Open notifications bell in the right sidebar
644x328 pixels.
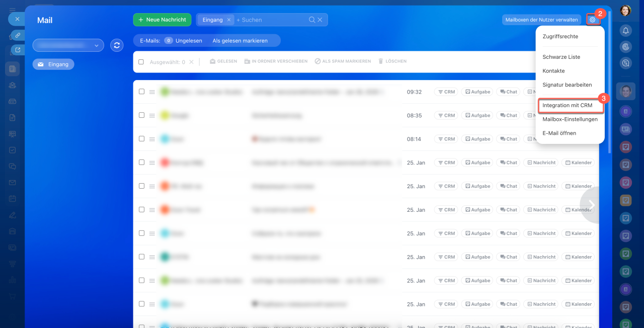point(626,31)
